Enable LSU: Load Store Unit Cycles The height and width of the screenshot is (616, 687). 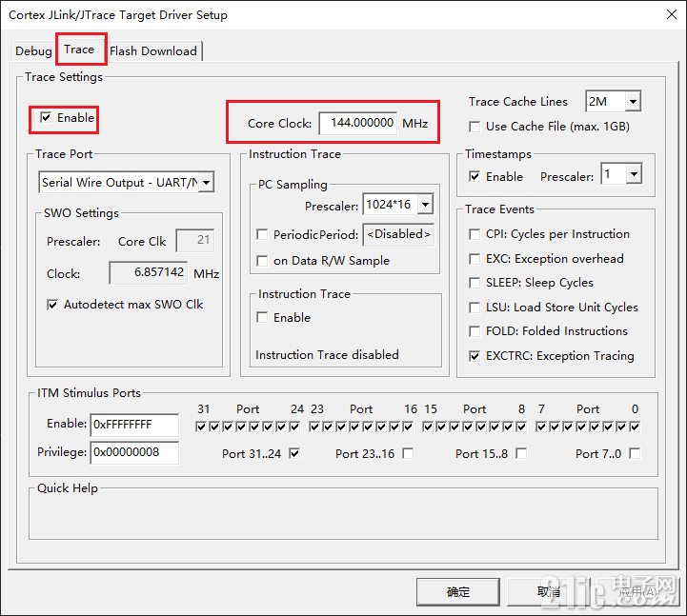475,308
